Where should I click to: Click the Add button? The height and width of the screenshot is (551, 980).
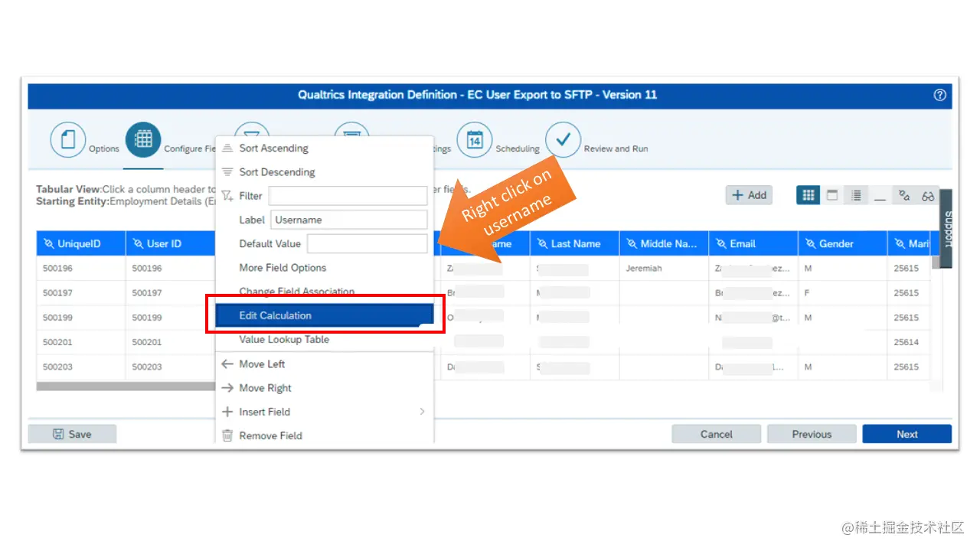pos(749,195)
